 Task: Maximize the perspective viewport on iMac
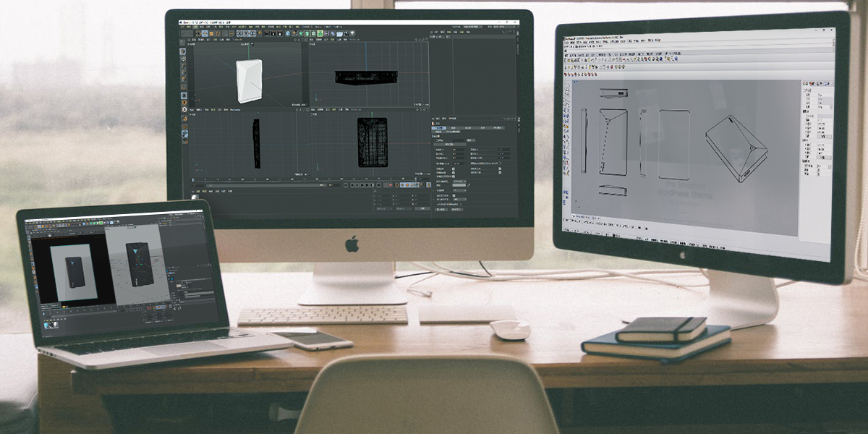[306, 40]
